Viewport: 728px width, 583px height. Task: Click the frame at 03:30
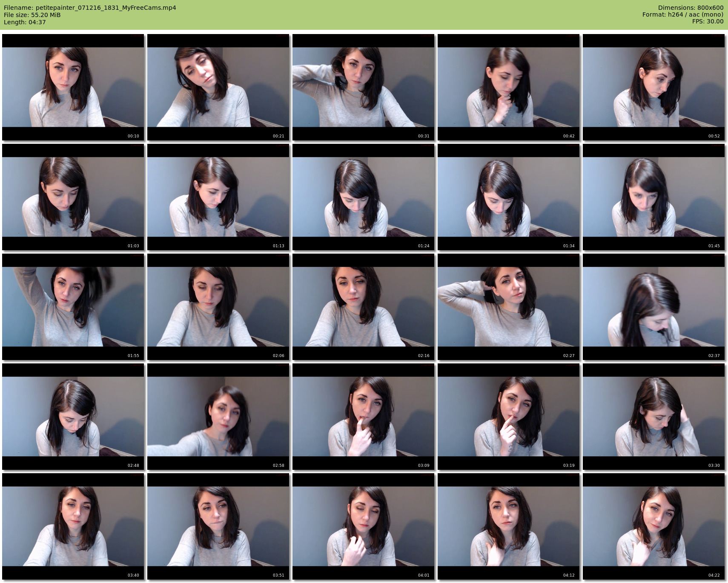point(654,417)
